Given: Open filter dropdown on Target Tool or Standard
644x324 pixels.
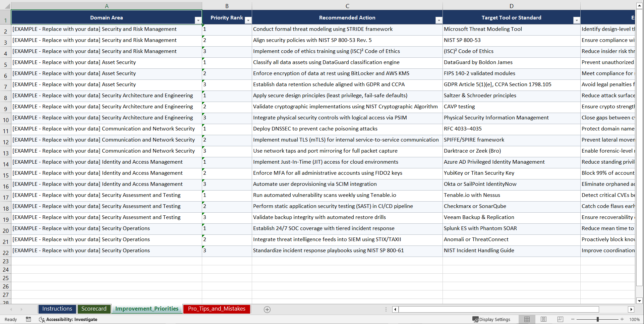Looking at the screenshot, I should 576,20.
